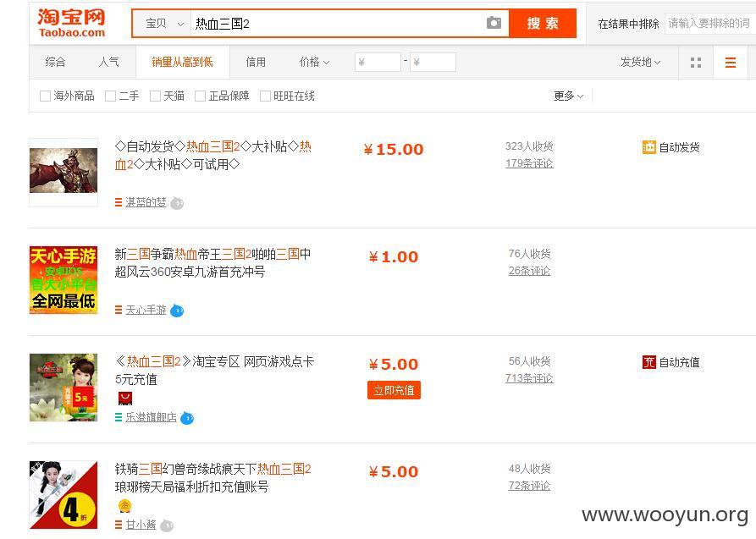Image resolution: width=756 pixels, height=539 pixels.
Task: Select the 人气 sort tab
Action: tap(108, 62)
